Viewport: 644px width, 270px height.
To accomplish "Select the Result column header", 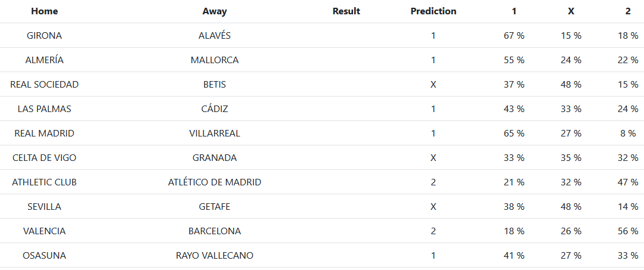I will (346, 11).
